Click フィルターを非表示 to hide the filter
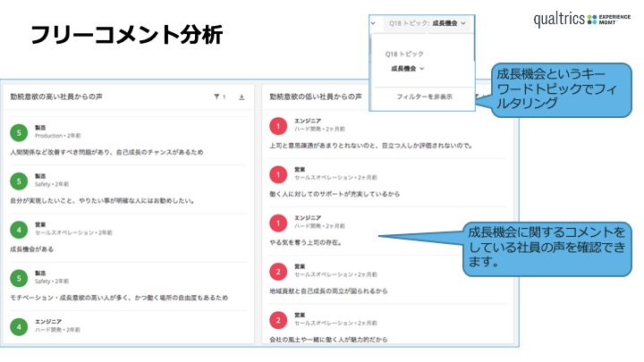The width and height of the screenshot is (644, 362). (424, 96)
